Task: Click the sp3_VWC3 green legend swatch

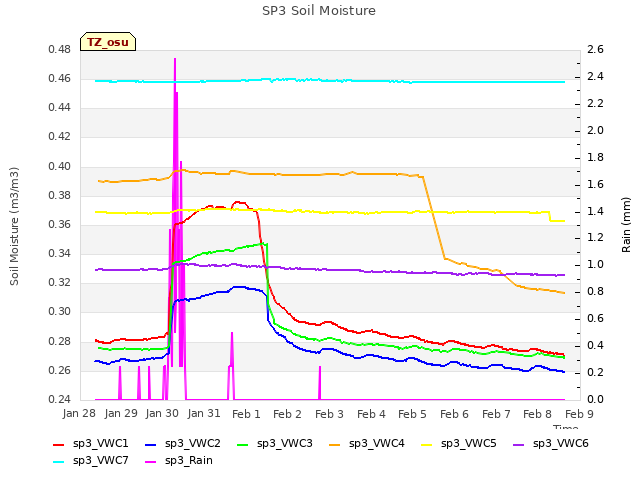Action: (243, 444)
